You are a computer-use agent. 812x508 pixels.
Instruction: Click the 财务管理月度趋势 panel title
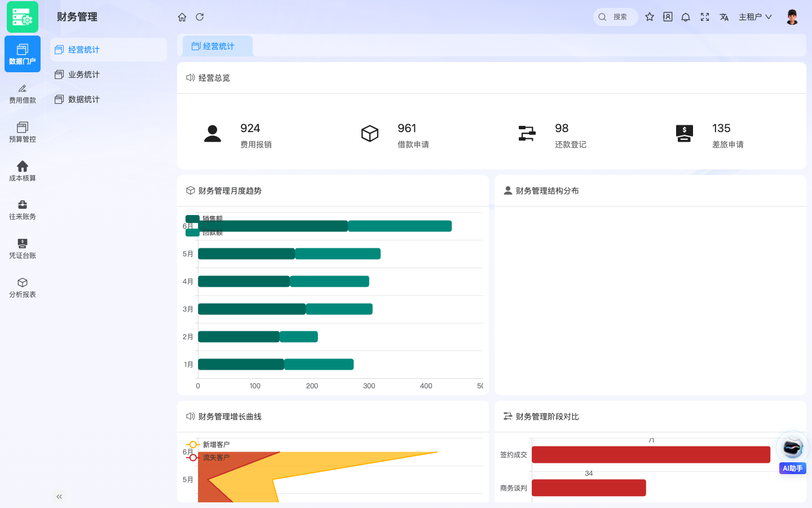tap(230, 191)
